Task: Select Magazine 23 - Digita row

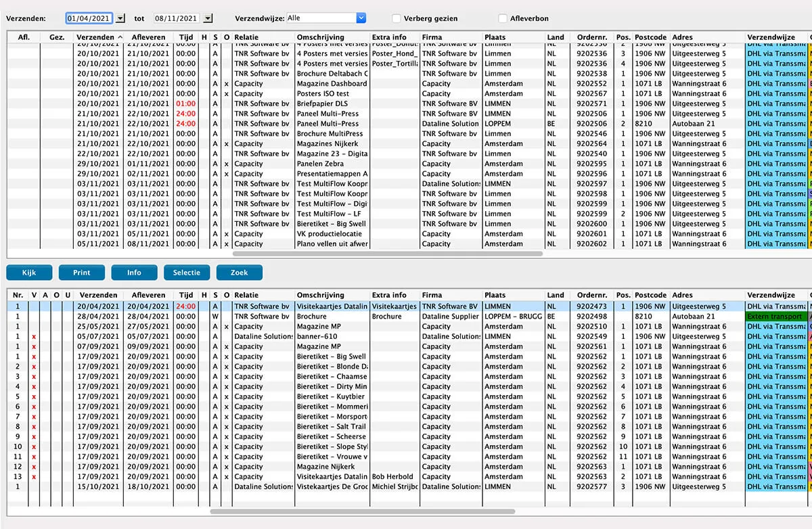Action: click(x=409, y=154)
